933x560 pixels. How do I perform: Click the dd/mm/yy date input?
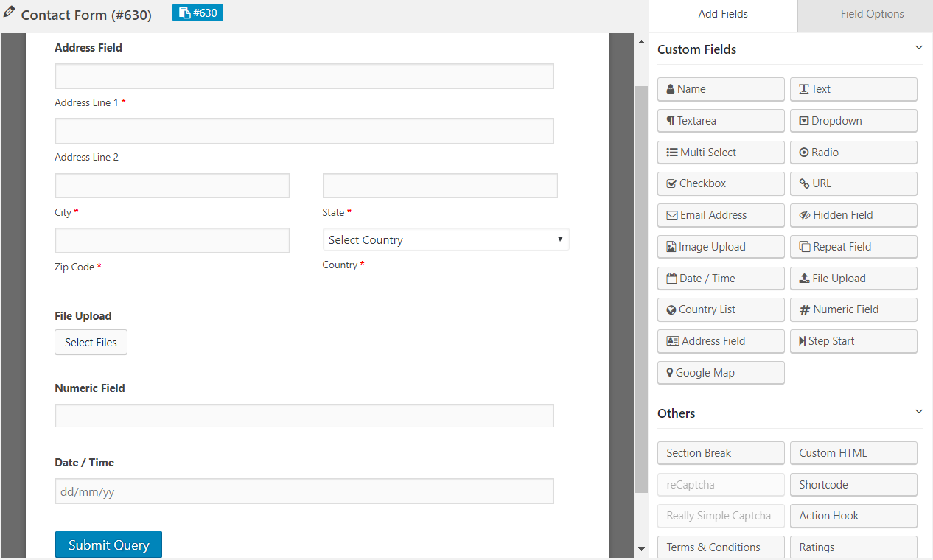coord(304,491)
